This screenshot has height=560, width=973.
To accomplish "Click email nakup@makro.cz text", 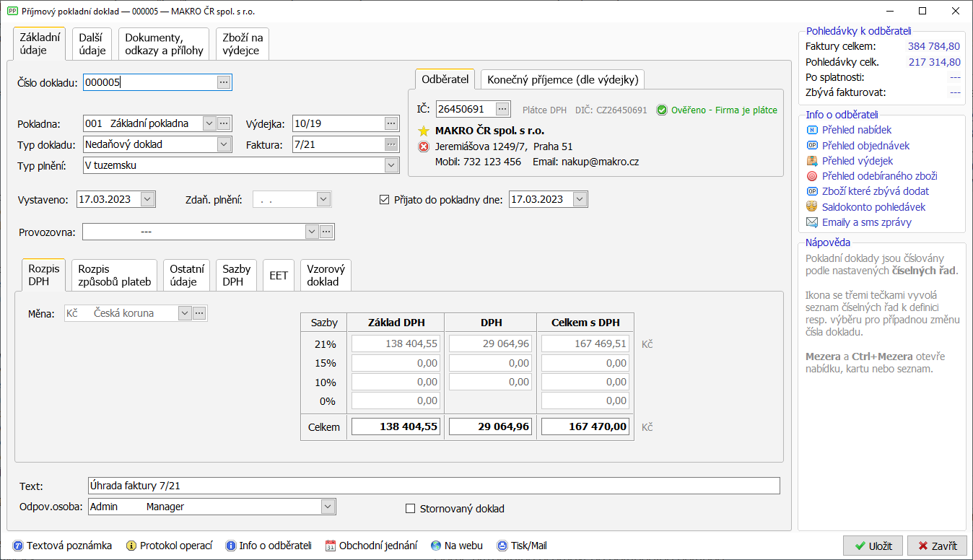I will tap(600, 162).
